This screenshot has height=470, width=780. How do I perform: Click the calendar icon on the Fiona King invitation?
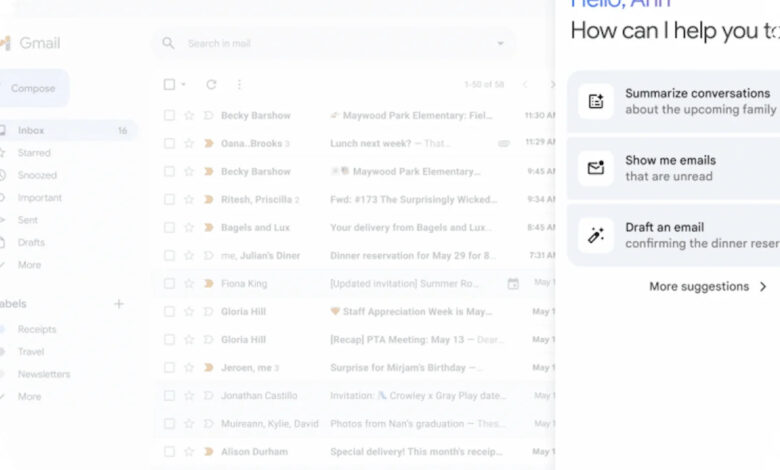pos(513,283)
